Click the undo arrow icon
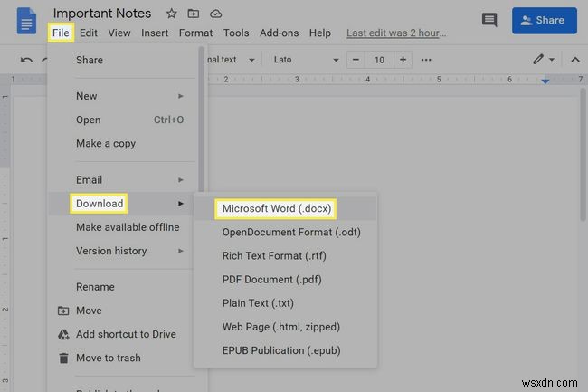The height and width of the screenshot is (392, 588). [x=26, y=60]
